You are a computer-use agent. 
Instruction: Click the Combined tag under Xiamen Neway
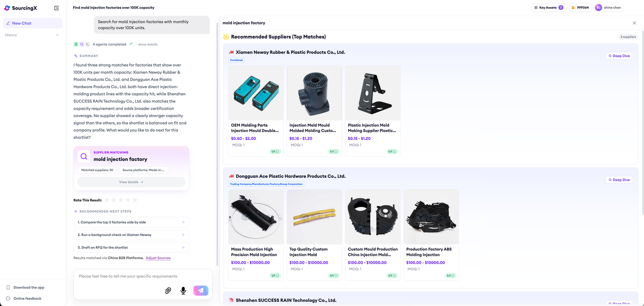click(236, 60)
